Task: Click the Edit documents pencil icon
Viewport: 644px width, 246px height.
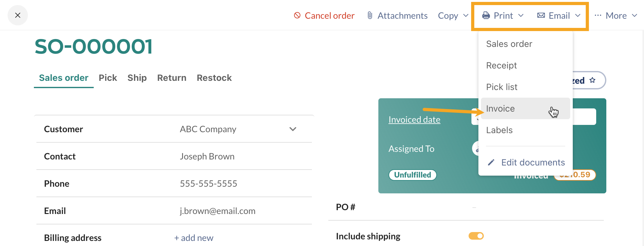Action: [491, 162]
